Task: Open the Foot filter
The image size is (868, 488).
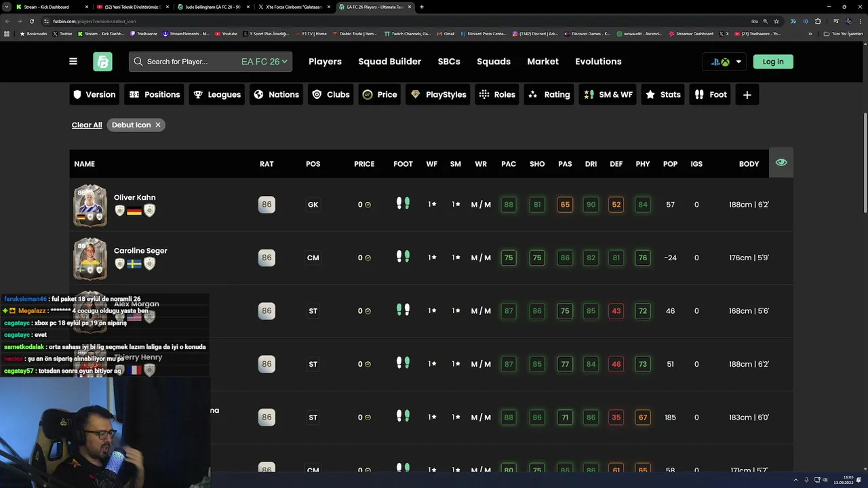Action: (711, 95)
